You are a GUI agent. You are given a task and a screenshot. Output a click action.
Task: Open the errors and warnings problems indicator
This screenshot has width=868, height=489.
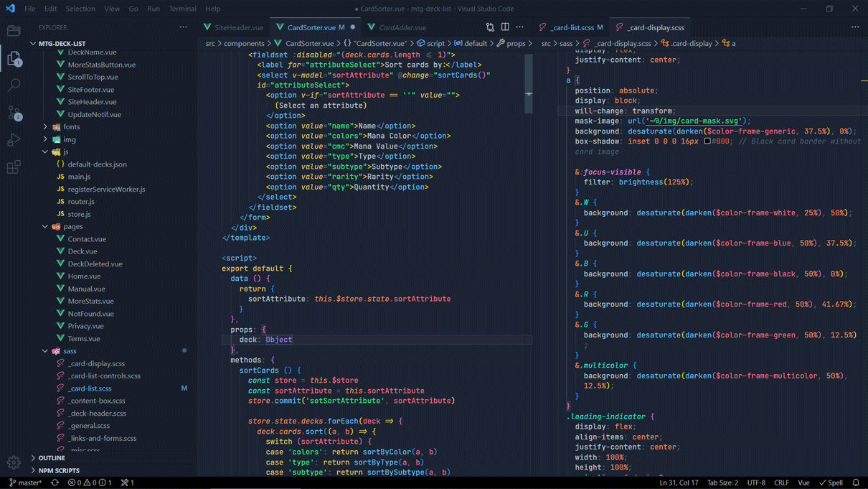coord(90,483)
